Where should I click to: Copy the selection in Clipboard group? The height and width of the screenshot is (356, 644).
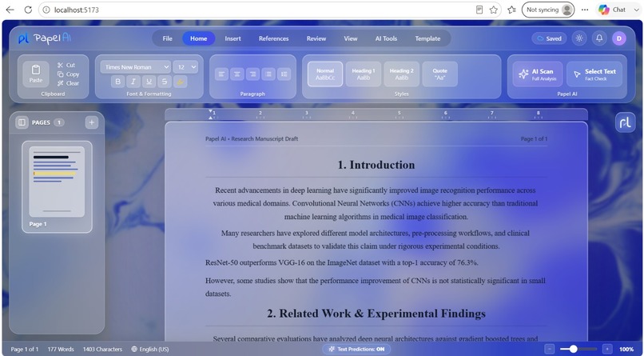click(x=68, y=74)
